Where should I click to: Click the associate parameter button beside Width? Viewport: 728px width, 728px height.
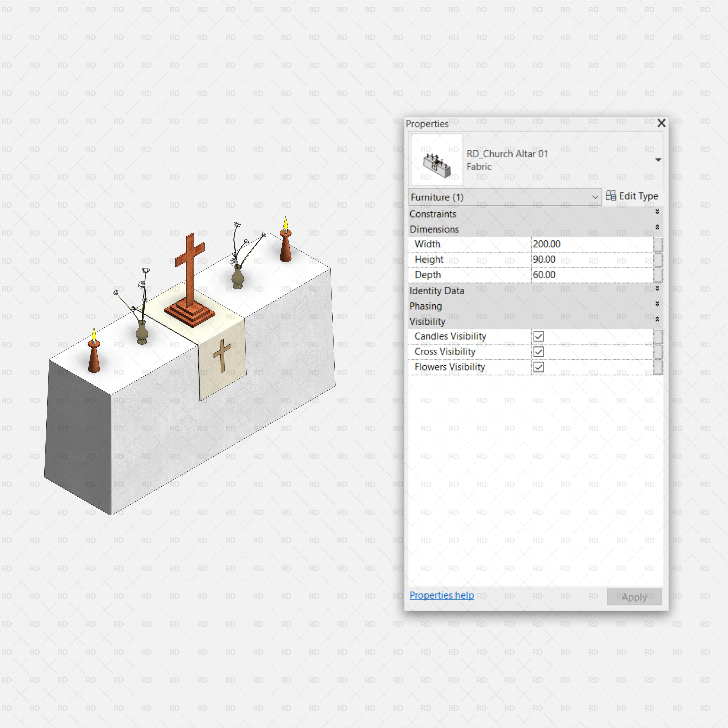[659, 244]
